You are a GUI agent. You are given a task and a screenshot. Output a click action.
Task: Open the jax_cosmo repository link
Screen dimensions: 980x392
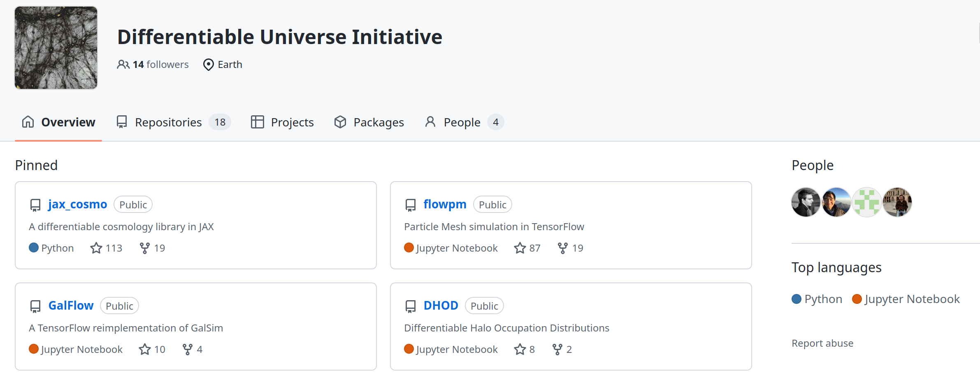[78, 204]
